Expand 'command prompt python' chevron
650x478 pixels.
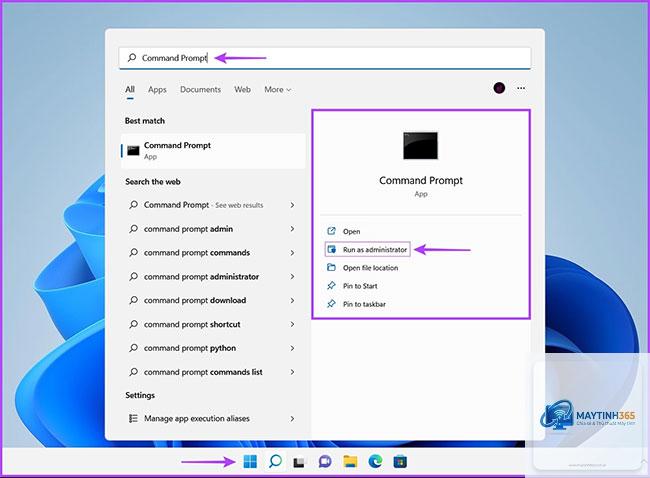point(292,348)
